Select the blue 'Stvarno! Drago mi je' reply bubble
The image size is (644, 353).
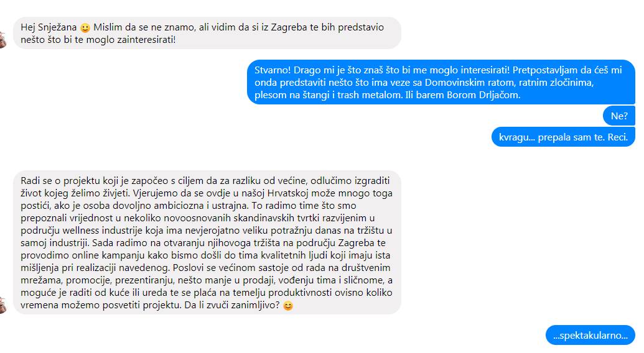point(441,82)
